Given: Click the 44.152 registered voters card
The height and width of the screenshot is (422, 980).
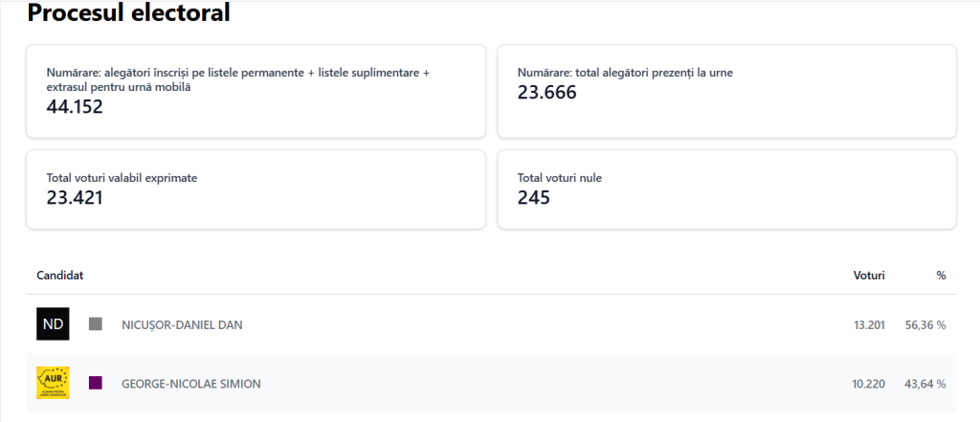Looking at the screenshot, I should 256,92.
